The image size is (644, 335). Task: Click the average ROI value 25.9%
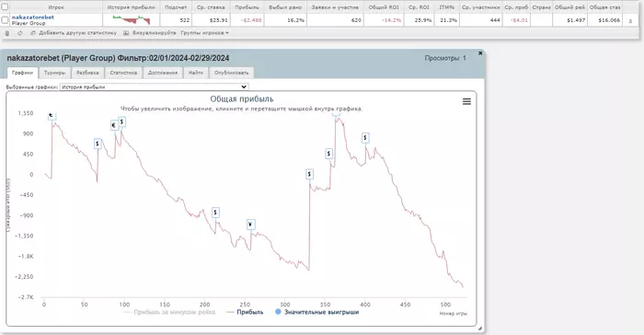coord(423,20)
